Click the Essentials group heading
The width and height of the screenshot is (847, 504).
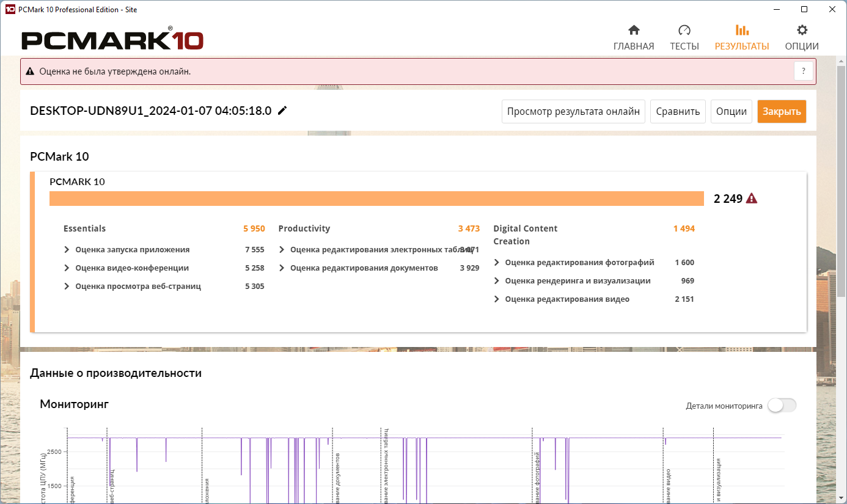click(x=84, y=228)
